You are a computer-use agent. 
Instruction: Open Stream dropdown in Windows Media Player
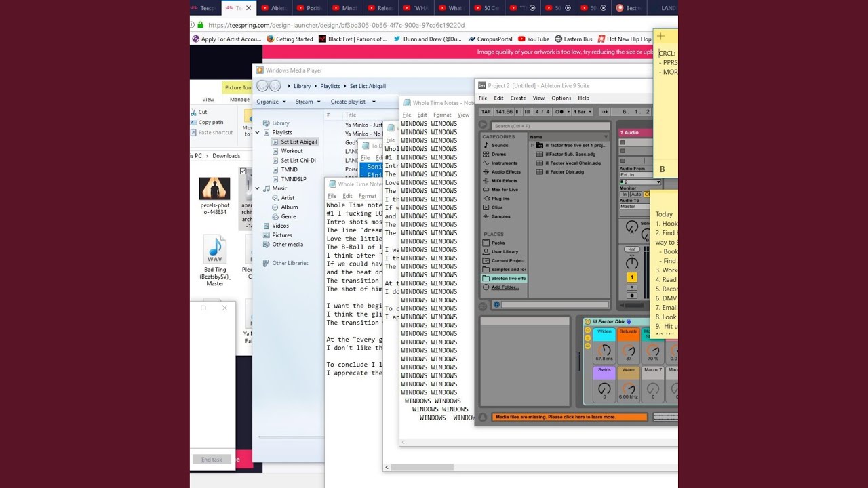307,102
